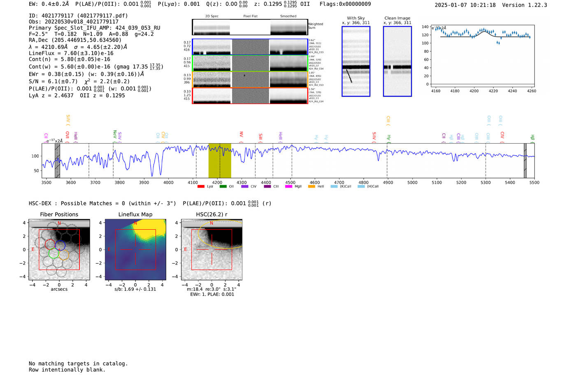Select the EWr: 1. PLAE: 0.001 caption

click(212, 294)
